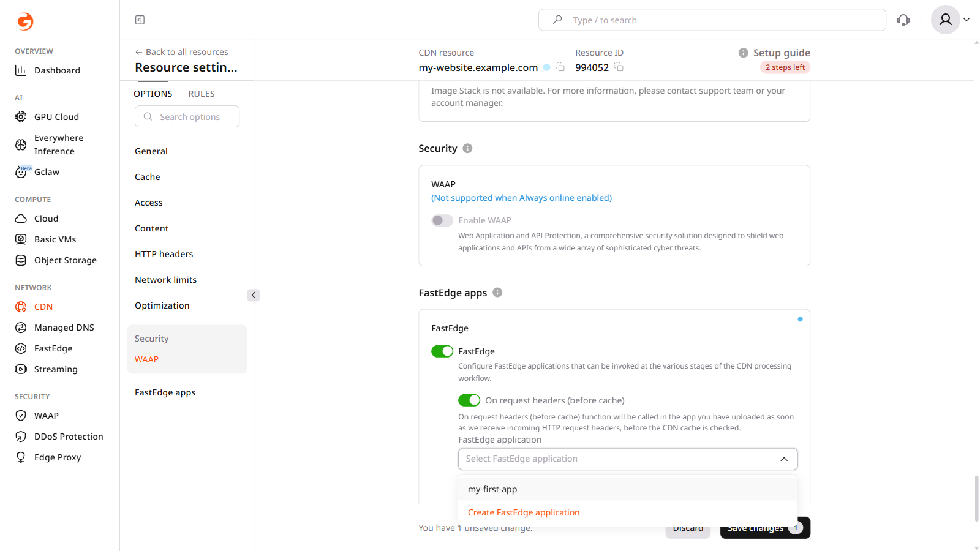
Task: Click the Edge Proxy icon
Action: coord(21,457)
